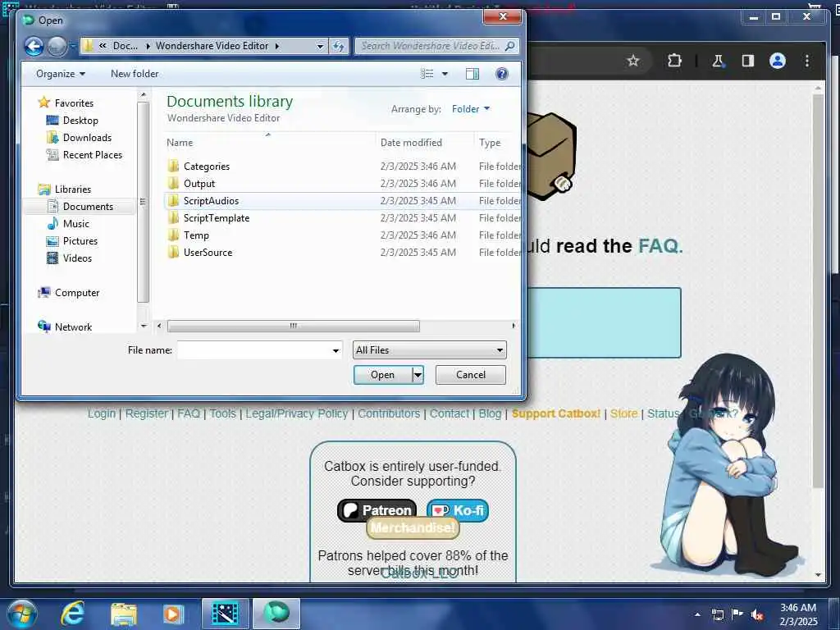Open Chrome extensions puzzle icon
Viewport: 840px width, 630px height.
click(x=674, y=61)
